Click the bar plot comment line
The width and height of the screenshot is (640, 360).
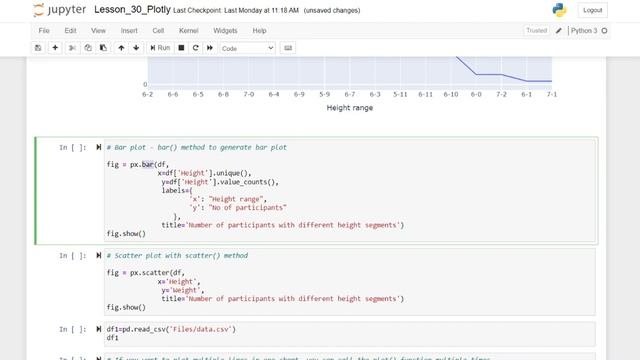point(196,147)
